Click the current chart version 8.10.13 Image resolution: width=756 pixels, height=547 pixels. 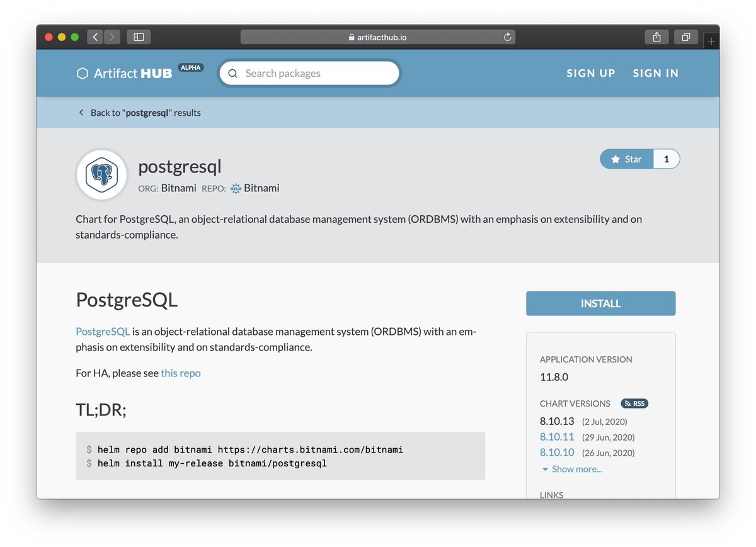[557, 421]
